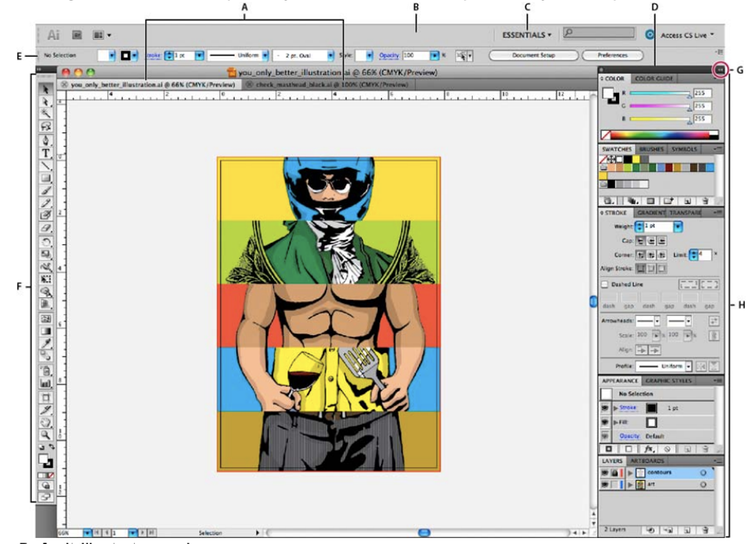
Task: Open the Profile dropdown in Stroke panel
Action: [688, 366]
